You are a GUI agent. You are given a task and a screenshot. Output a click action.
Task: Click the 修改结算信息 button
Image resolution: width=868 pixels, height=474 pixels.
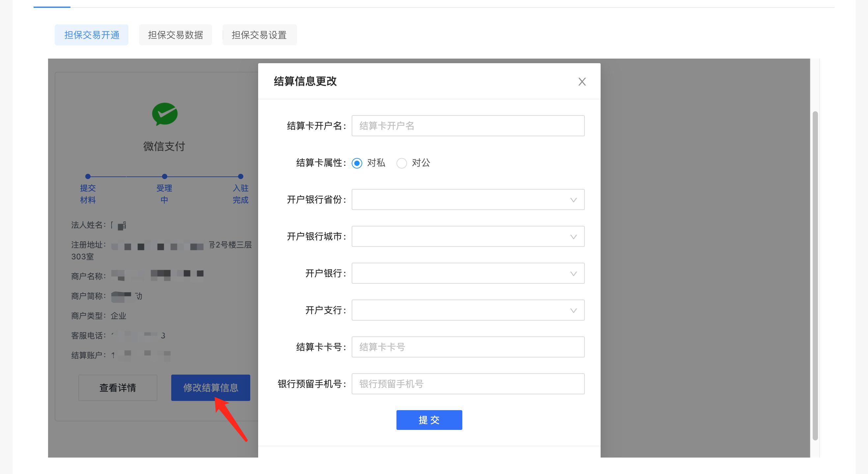pyautogui.click(x=211, y=388)
